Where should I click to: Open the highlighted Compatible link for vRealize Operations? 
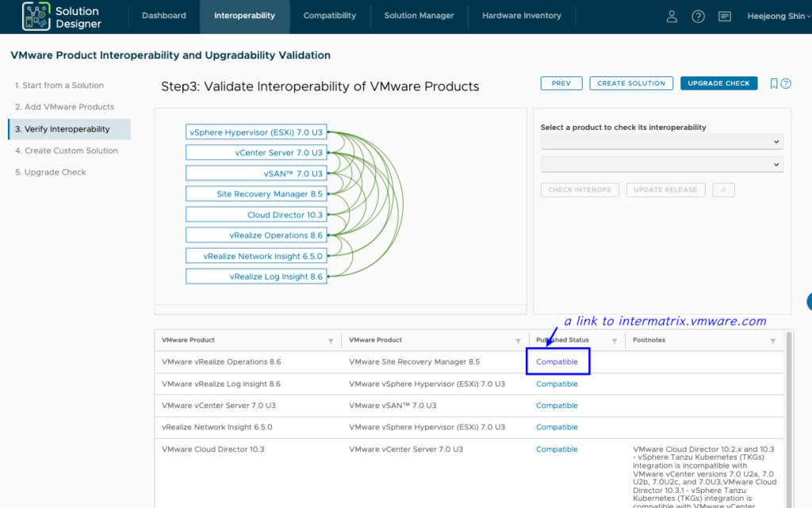coord(557,361)
